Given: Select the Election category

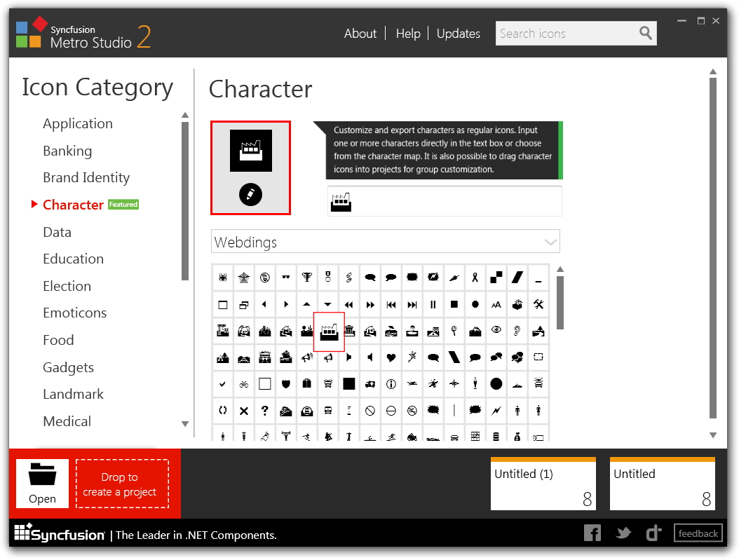Looking at the screenshot, I should coord(67,286).
